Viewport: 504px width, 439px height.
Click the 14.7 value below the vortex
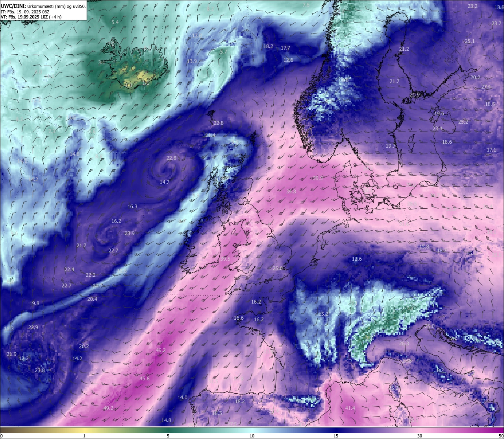pyautogui.click(x=165, y=182)
